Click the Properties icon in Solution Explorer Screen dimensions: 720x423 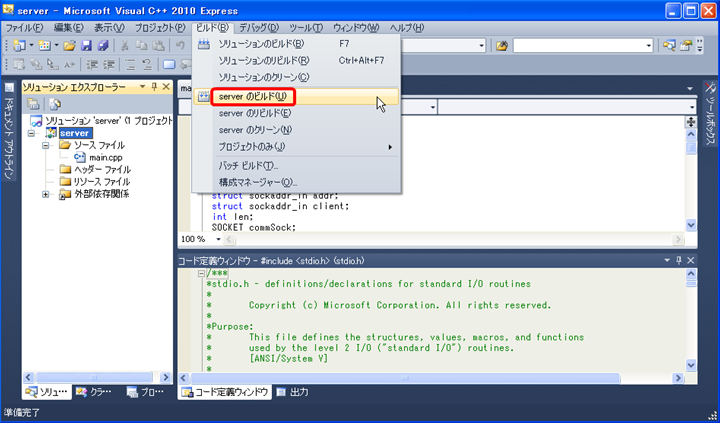(x=33, y=104)
